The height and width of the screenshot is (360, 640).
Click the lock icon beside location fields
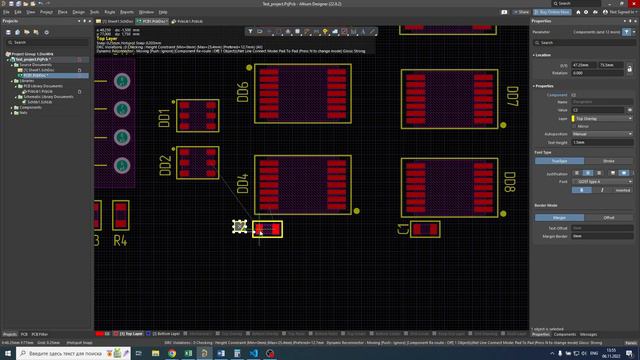tap(629, 69)
